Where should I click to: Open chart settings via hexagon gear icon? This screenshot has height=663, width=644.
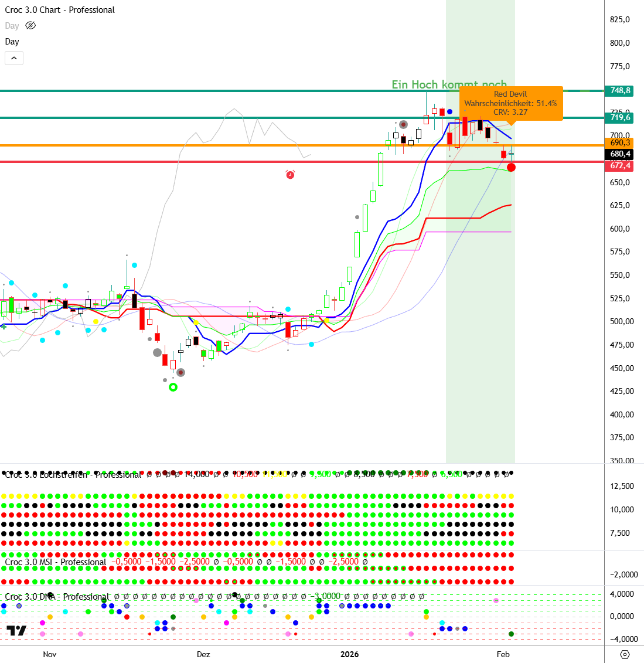tap(625, 654)
